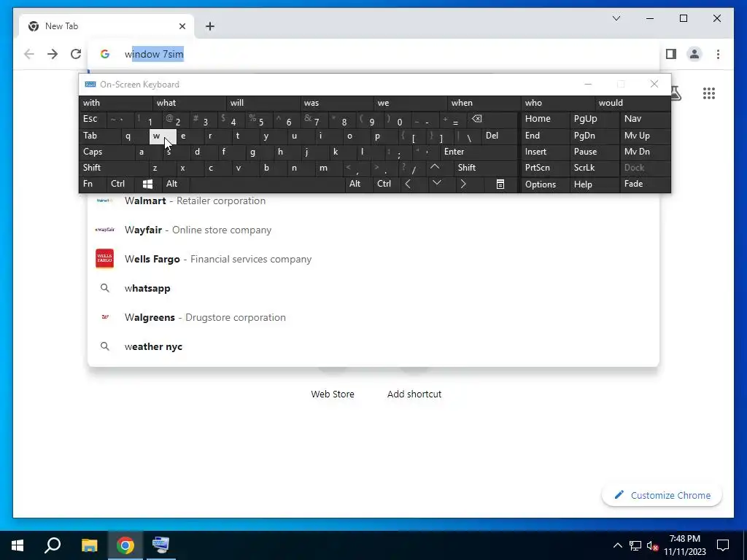Viewport: 747px width, 560px height.
Task: Toggle the ScrLk key
Action: [x=594, y=168]
